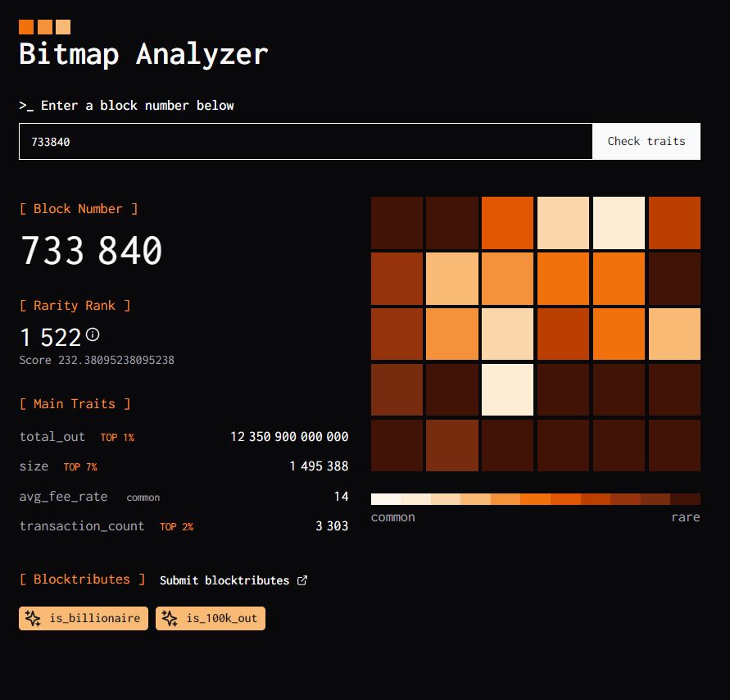Click the Bitmap Analyzer title
The image size is (730, 700).
(143, 54)
